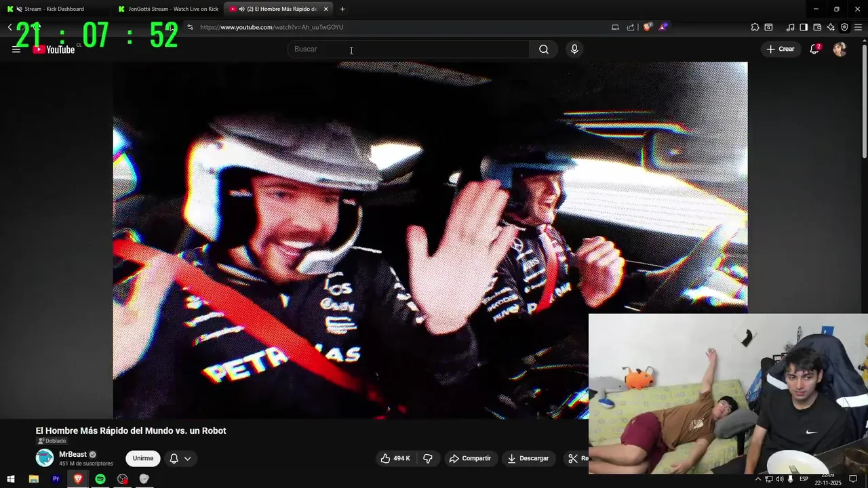Viewport: 868px width, 488px height.
Task: Open the Crear create menu
Action: tap(781, 49)
